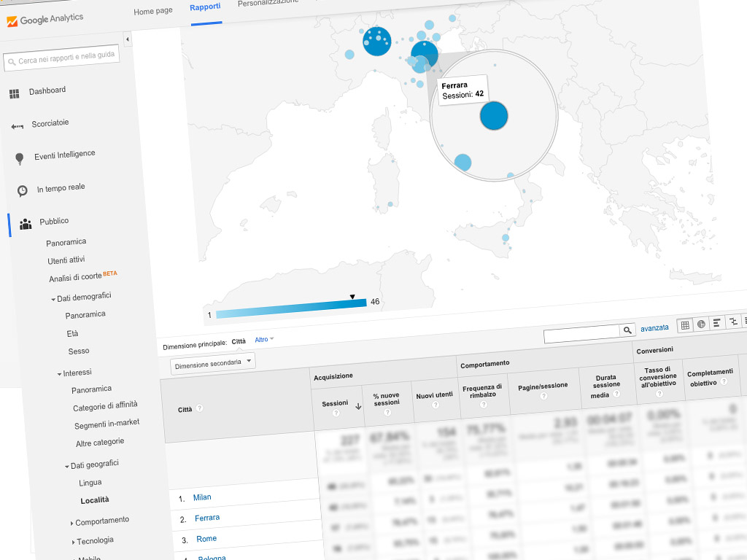
Task: Click the help icon under Pagine/sessione
Action: point(543,395)
